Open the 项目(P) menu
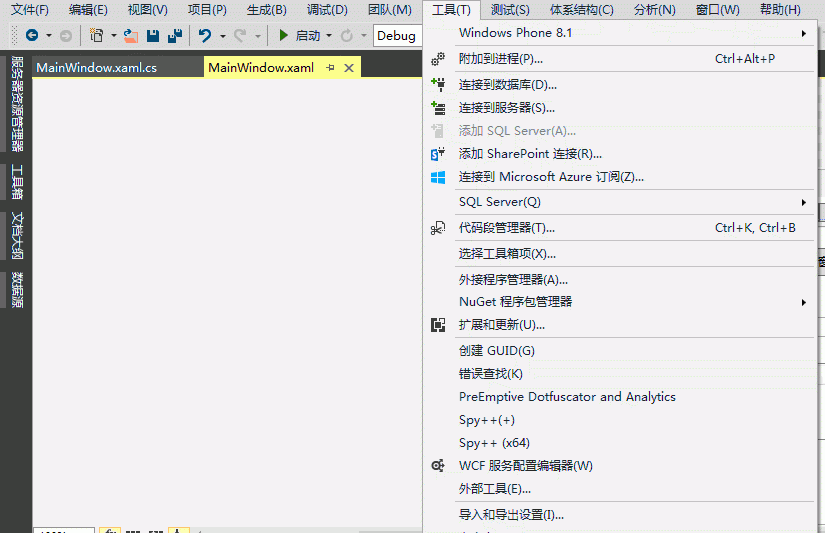 tap(207, 9)
